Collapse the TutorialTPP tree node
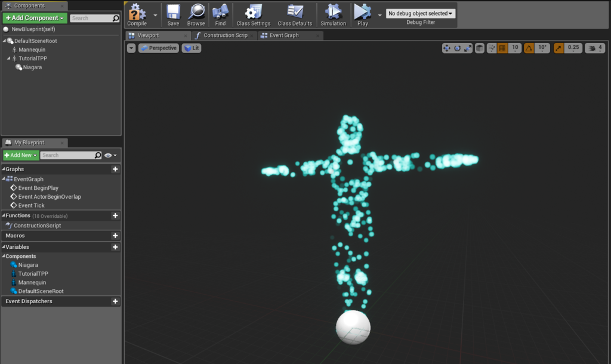The height and width of the screenshot is (364, 611). (8, 58)
